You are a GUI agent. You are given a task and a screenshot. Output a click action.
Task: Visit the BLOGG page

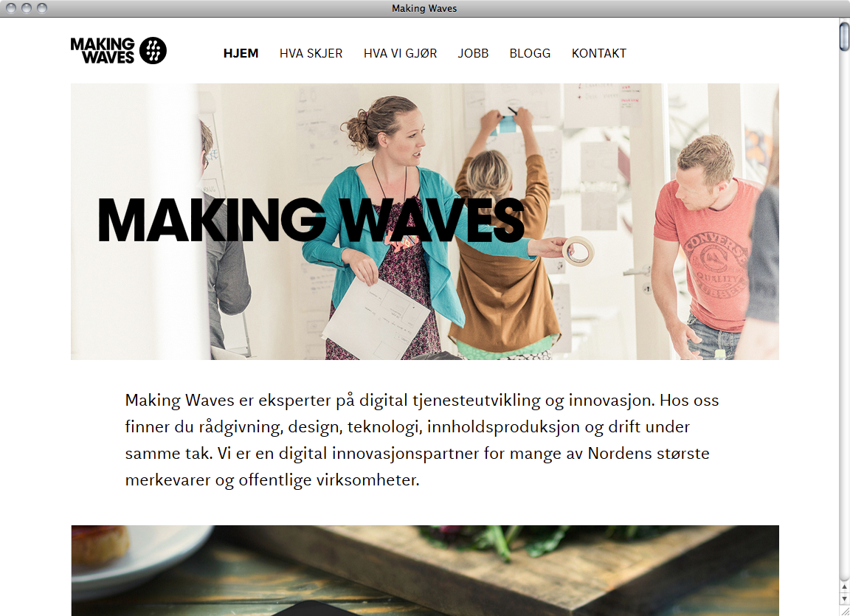click(530, 53)
